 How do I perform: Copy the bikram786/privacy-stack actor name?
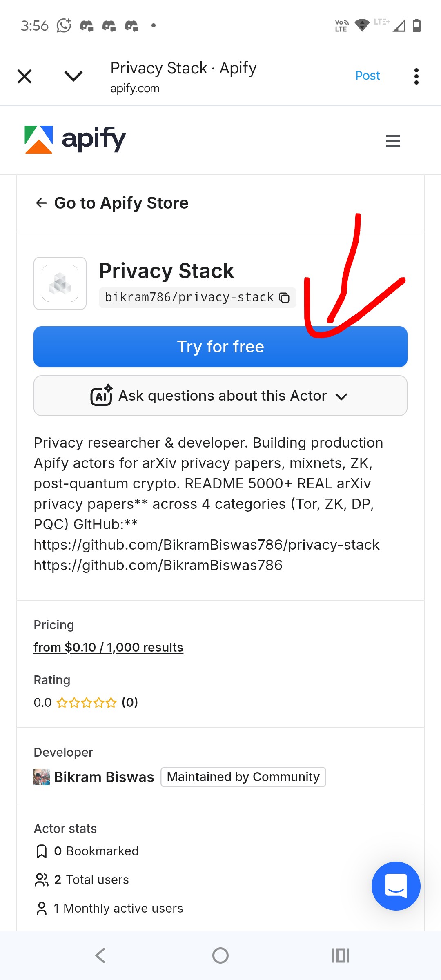click(x=284, y=298)
